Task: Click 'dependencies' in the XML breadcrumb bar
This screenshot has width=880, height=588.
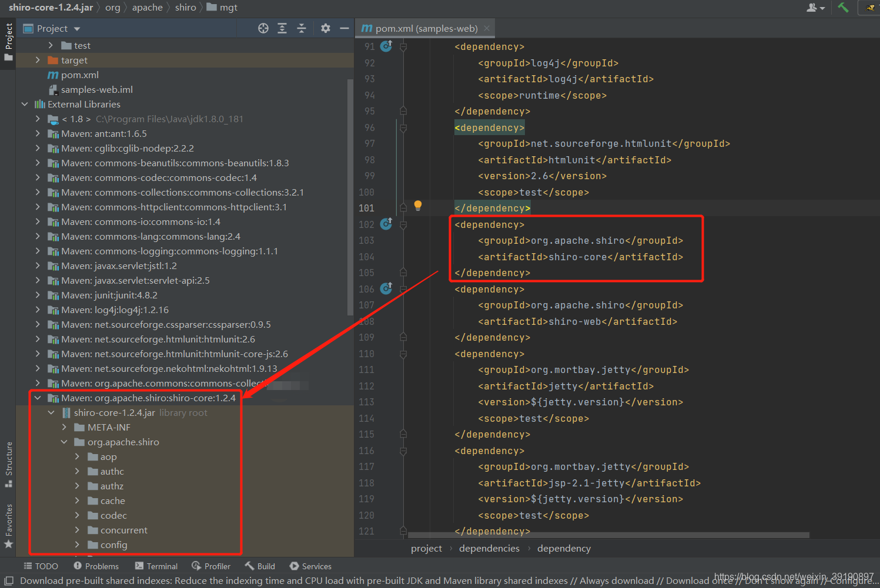Action: pos(489,548)
